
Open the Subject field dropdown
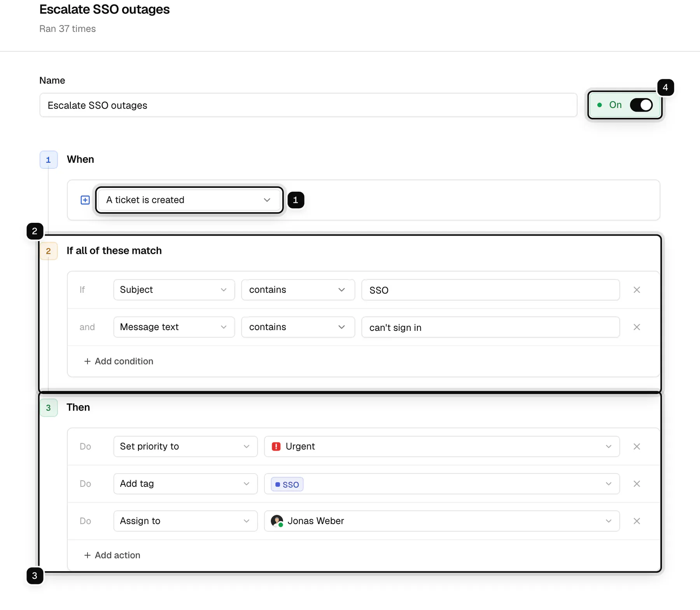click(174, 290)
